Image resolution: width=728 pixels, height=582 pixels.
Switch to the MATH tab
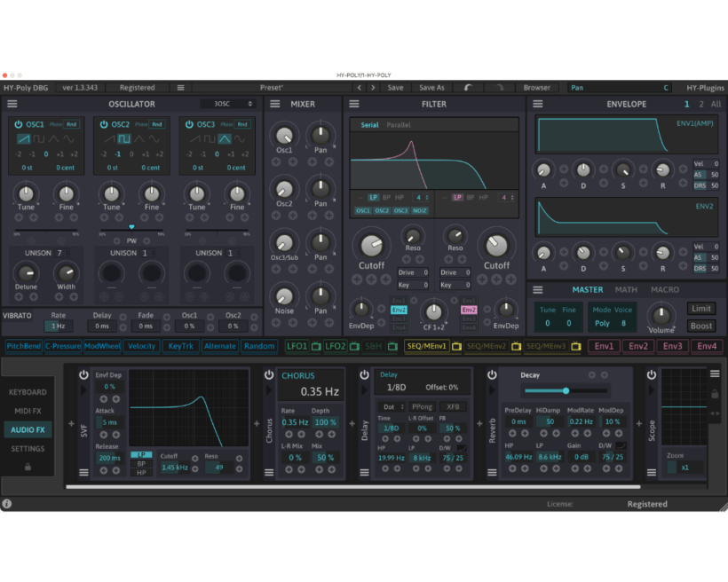(x=626, y=289)
